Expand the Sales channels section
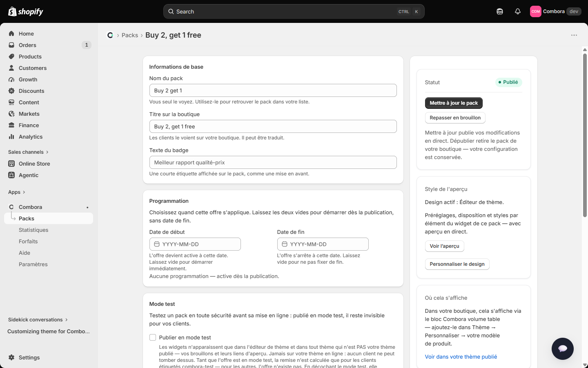The height and width of the screenshot is (368, 588). 28,152
